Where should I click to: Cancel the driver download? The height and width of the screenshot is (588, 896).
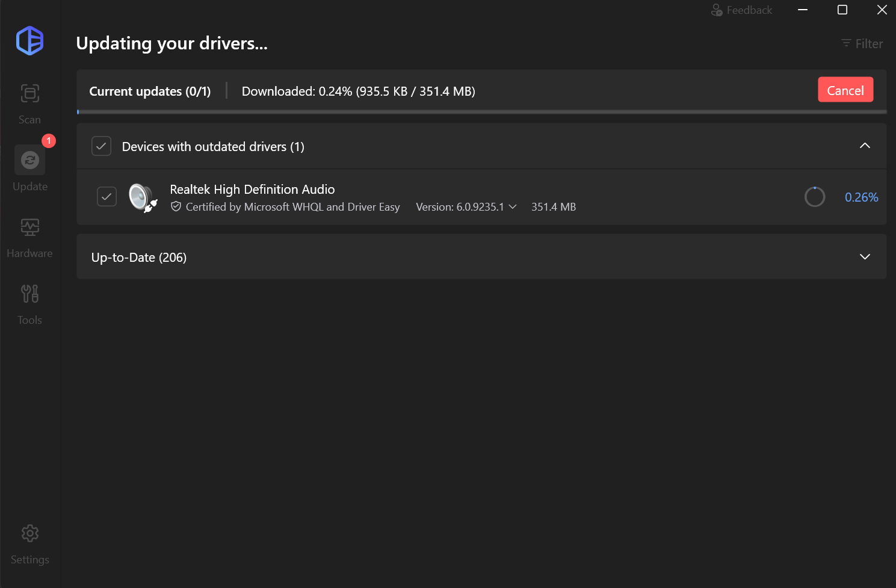[845, 90]
